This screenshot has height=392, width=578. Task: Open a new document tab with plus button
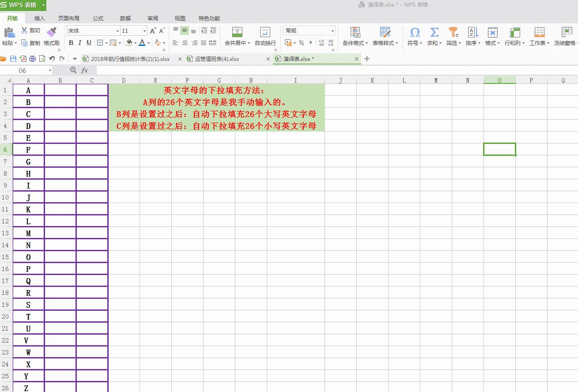[366, 59]
